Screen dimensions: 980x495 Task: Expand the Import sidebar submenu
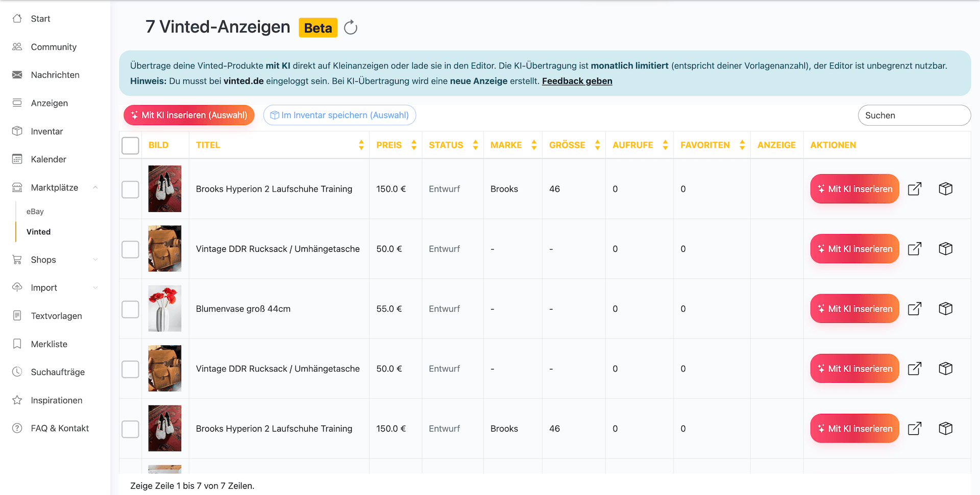[x=95, y=288]
